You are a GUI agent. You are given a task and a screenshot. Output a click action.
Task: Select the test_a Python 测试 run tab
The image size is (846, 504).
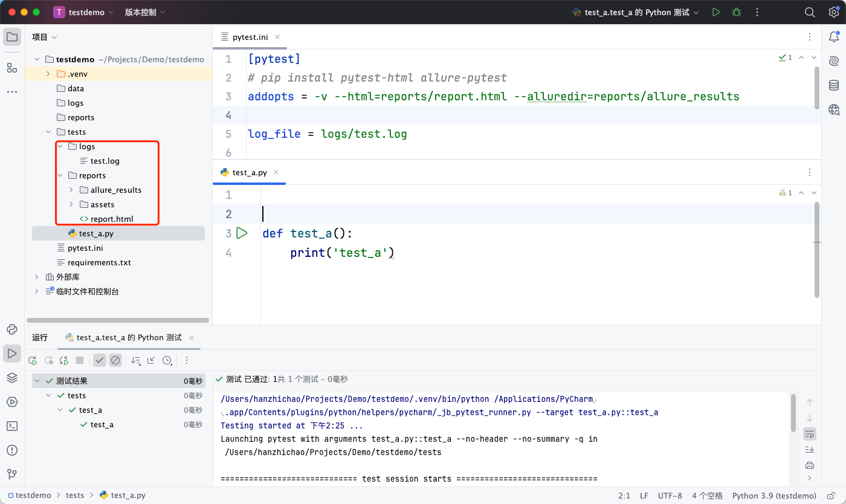click(x=129, y=337)
